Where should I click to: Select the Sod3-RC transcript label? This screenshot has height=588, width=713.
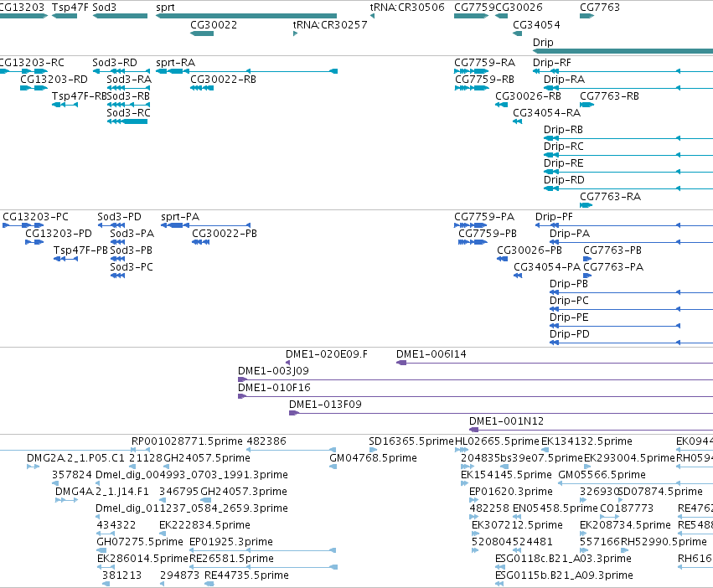click(128, 112)
